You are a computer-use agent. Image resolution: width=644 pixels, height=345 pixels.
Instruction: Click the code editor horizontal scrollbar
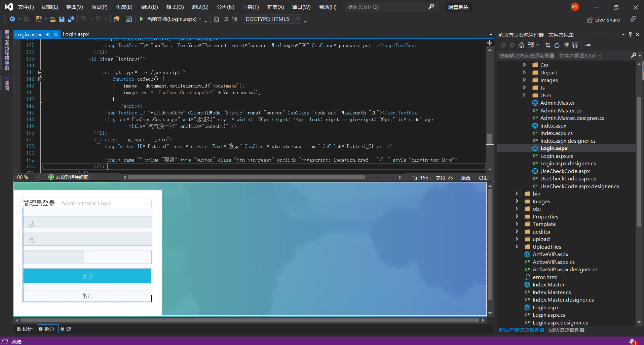(x=247, y=177)
